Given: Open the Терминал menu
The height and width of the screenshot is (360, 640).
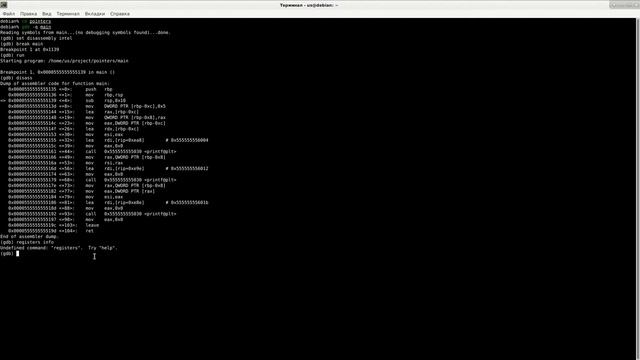Looking at the screenshot, I should pyautogui.click(x=68, y=14).
